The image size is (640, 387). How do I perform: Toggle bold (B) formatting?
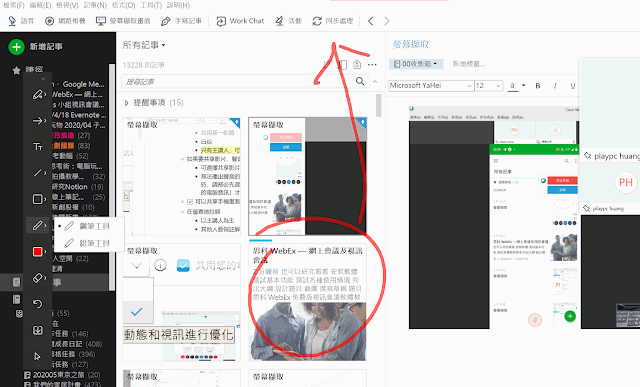(x=538, y=86)
